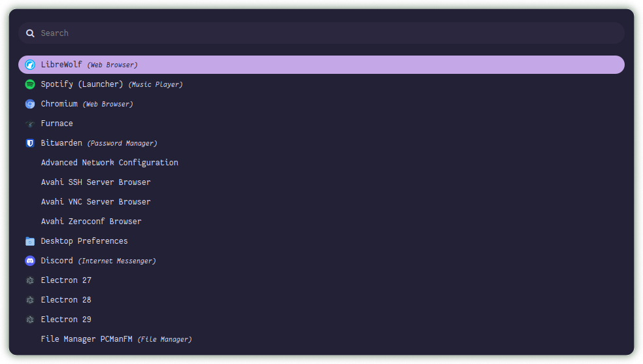Open Spotify (Launcher) entry text
Image resolution: width=643 pixels, height=364 pixels.
coord(82,84)
